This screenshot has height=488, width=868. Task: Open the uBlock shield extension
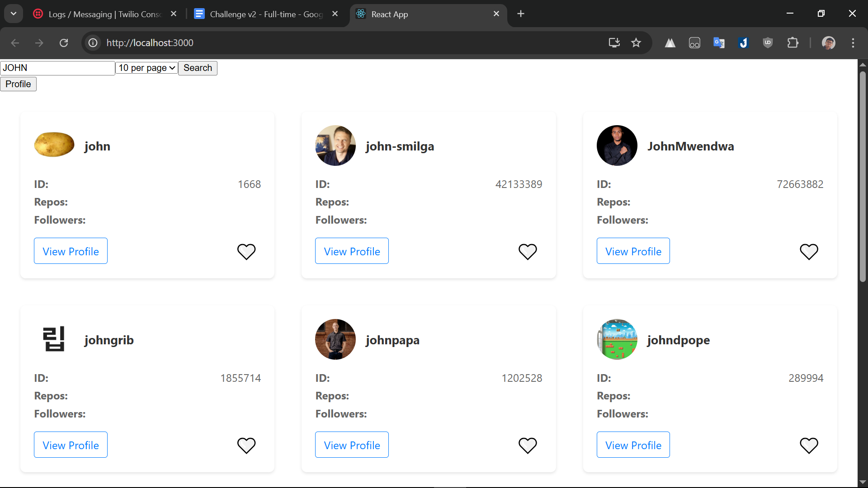[x=768, y=43]
